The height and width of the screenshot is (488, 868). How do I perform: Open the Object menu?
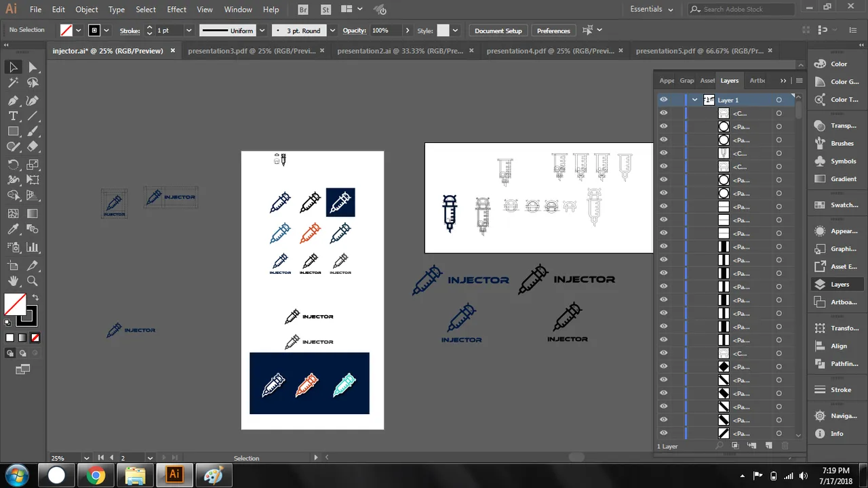[x=87, y=9]
